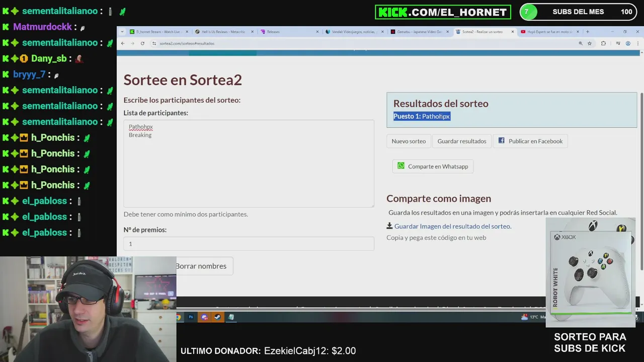Open media control icon in toolbar
Screen dimensions: 644x362
pos(618,43)
